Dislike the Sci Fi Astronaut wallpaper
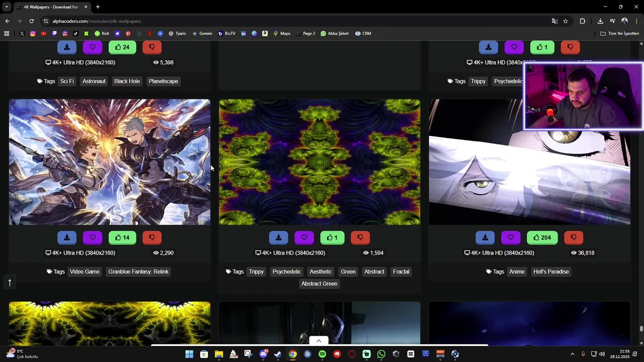The width and height of the screenshot is (644, 362). 152,47
